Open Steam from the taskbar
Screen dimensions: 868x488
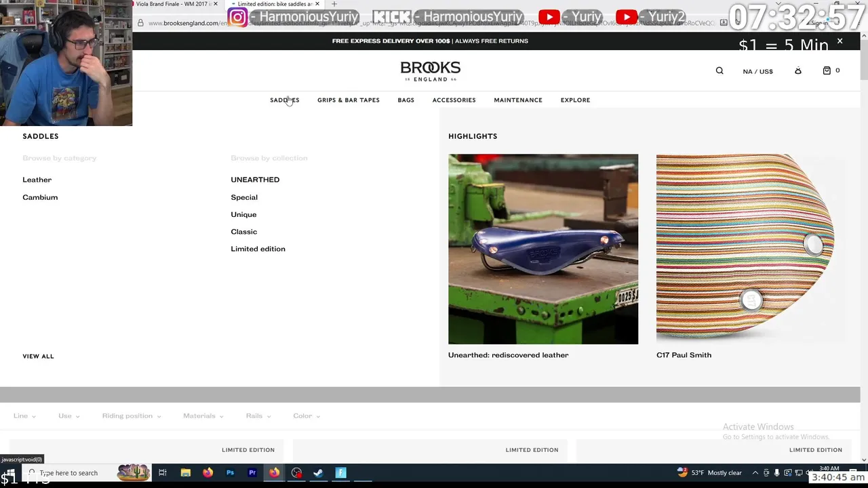click(x=319, y=473)
